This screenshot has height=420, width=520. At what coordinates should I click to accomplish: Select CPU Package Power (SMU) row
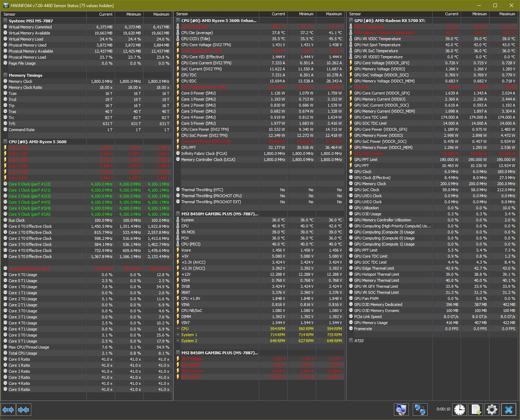[259, 87]
